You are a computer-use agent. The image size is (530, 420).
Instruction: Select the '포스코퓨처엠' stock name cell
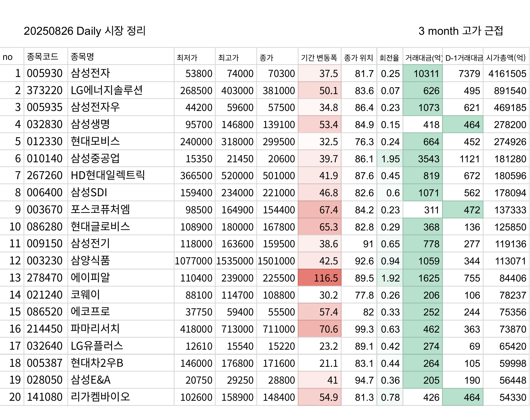121,210
